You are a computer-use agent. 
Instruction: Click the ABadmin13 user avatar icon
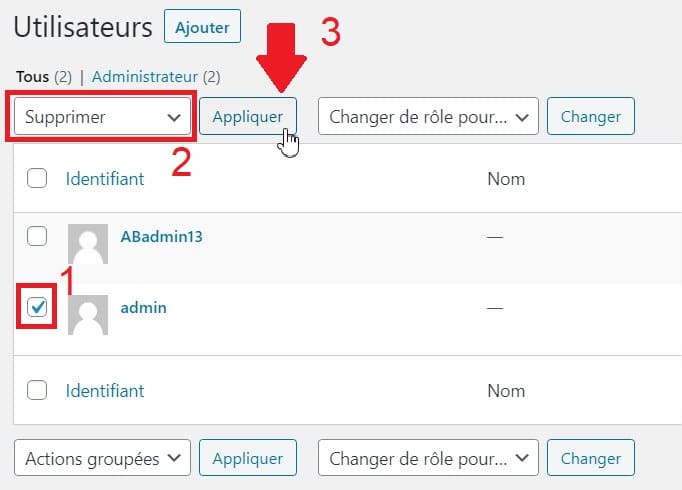pyautogui.click(x=88, y=243)
